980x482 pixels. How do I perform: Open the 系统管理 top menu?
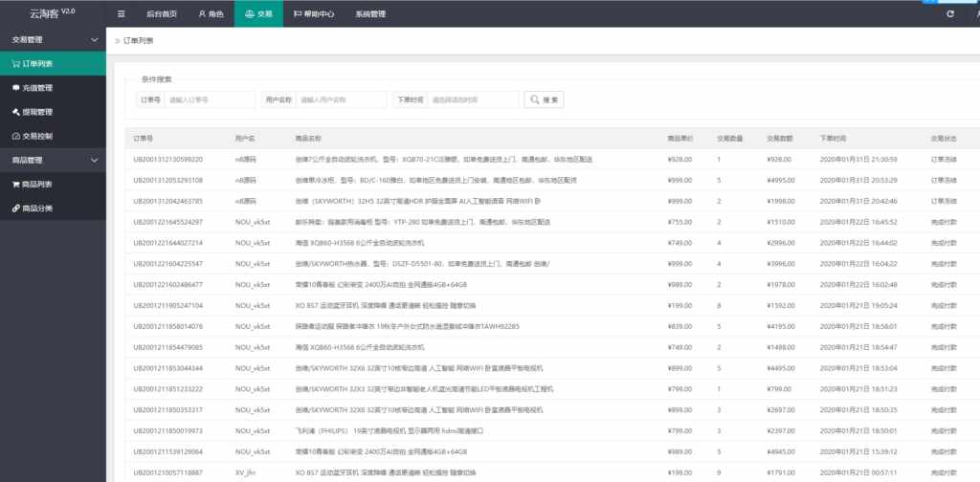tap(370, 13)
